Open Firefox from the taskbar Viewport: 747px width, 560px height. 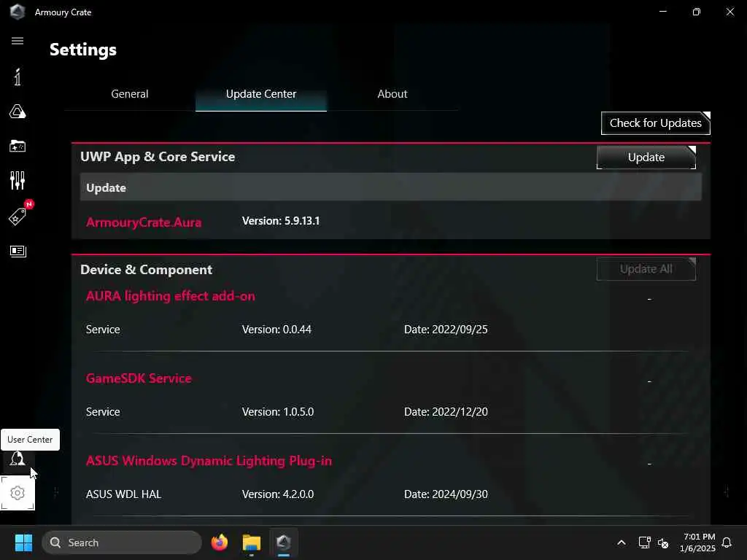[x=219, y=542]
